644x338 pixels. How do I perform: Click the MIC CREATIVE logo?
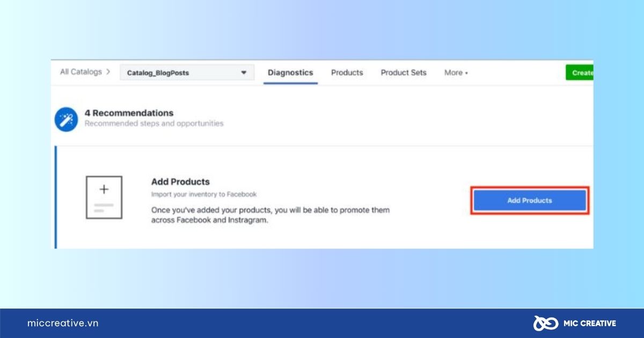574,323
